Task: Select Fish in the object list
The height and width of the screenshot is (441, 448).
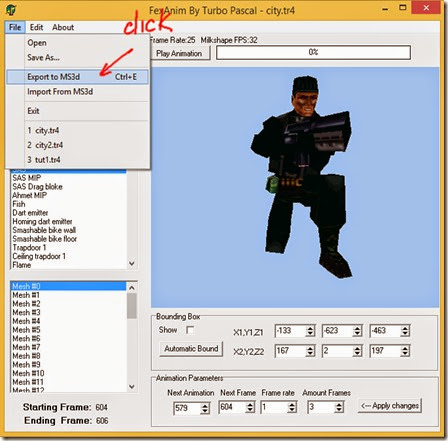Action: [x=68, y=204]
